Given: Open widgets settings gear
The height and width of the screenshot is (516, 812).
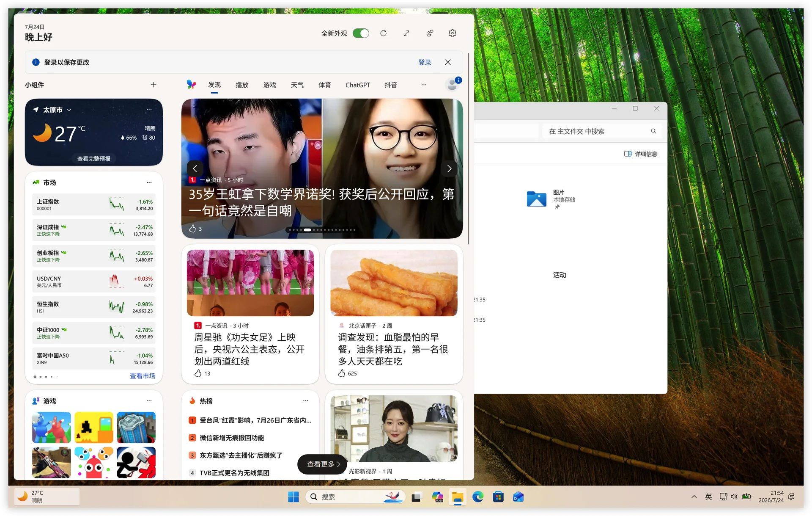Looking at the screenshot, I should pos(453,33).
